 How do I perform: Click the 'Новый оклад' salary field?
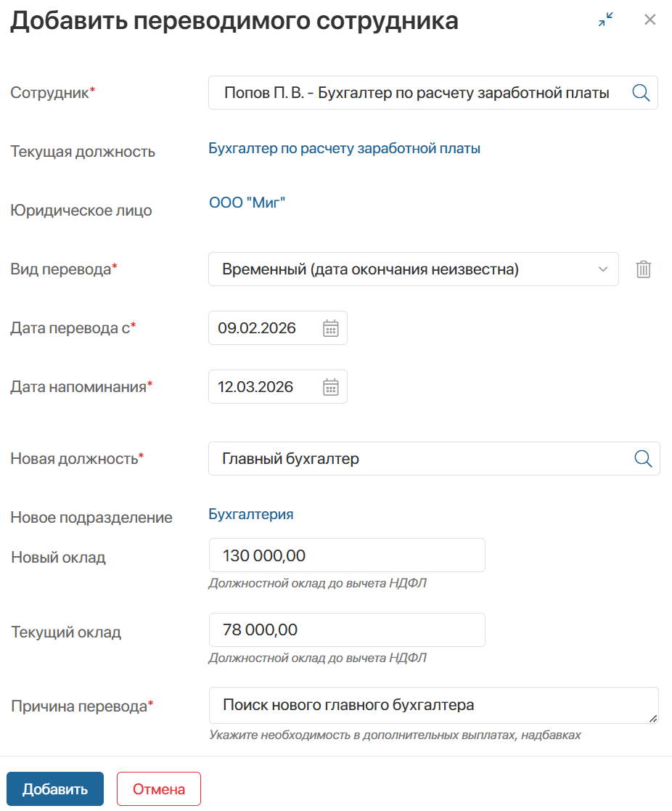point(346,555)
